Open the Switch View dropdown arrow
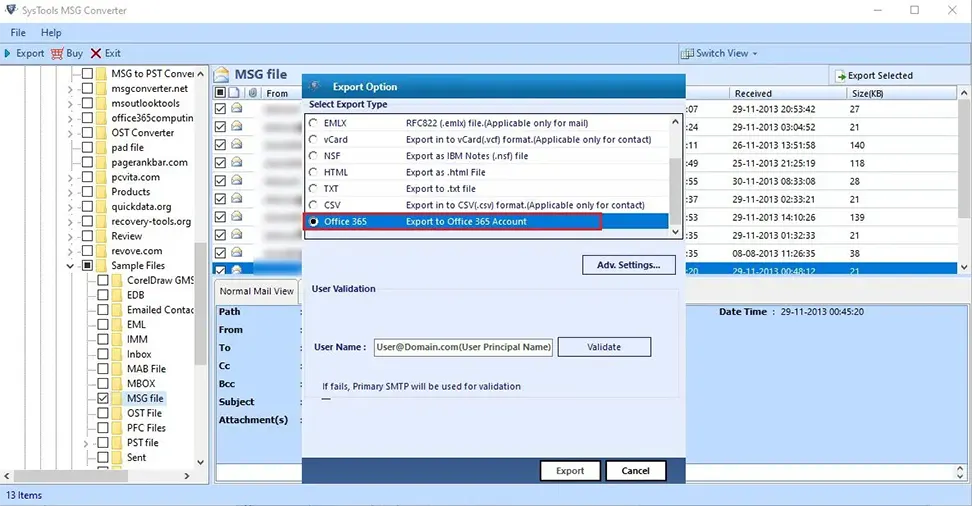 755,54
